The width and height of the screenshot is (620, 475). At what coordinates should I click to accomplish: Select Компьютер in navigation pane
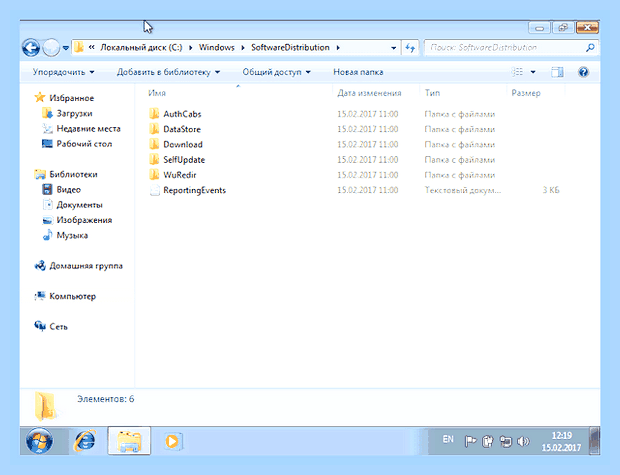[72, 296]
